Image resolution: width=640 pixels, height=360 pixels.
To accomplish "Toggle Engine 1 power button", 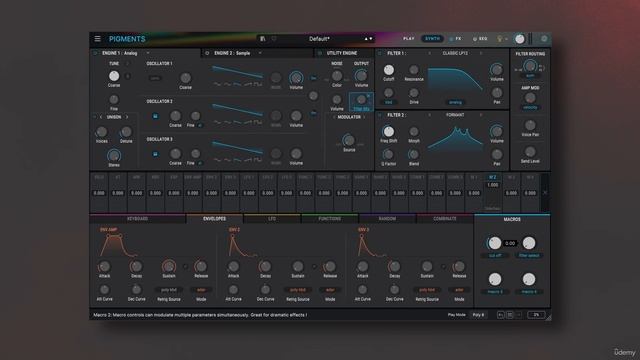I will pos(95,53).
